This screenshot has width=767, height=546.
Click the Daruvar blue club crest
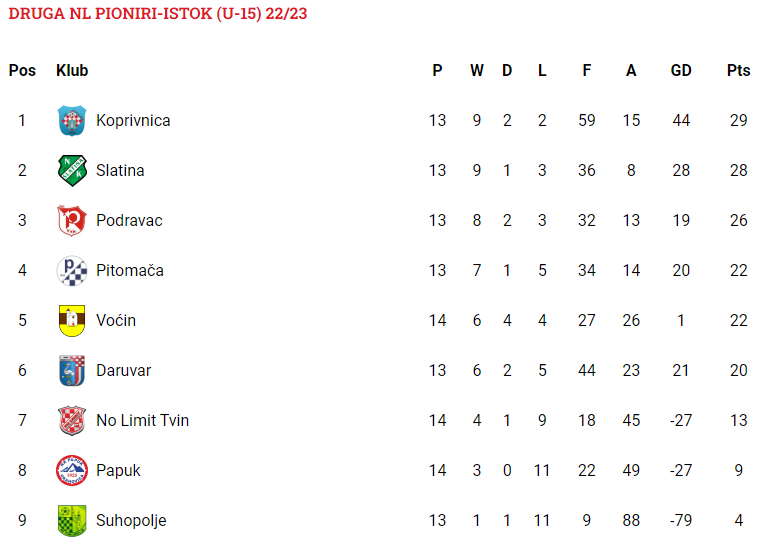click(72, 370)
